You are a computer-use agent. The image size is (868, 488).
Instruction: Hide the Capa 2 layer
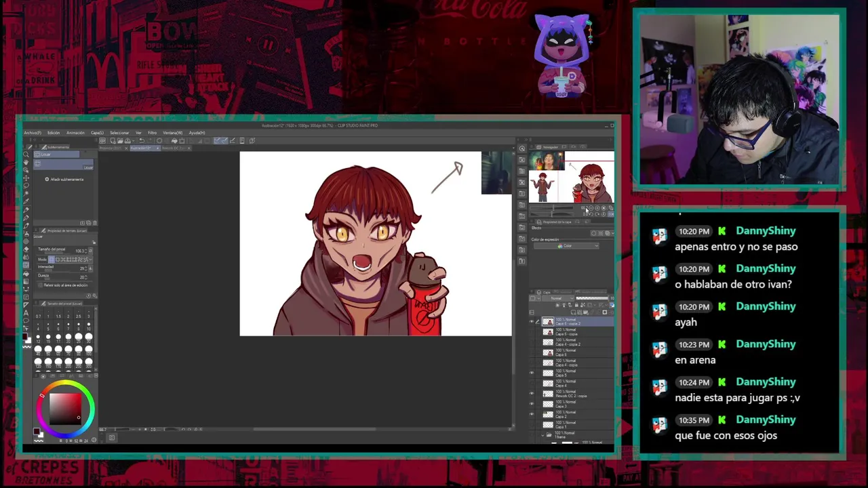coord(532,414)
